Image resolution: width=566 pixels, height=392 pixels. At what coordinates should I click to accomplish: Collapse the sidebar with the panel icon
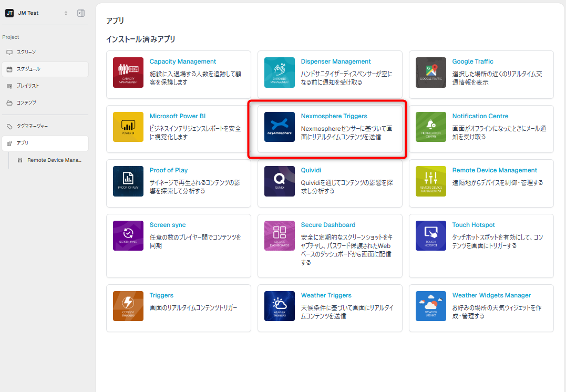pyautogui.click(x=81, y=13)
